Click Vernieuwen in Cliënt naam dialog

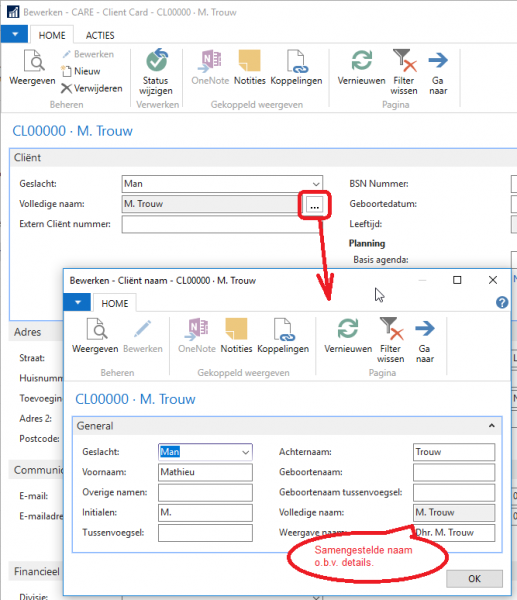click(x=348, y=335)
